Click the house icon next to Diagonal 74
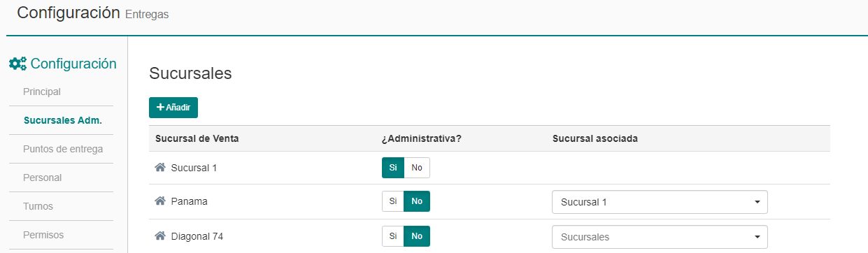Viewport: 868px width, 253px height. pos(160,236)
